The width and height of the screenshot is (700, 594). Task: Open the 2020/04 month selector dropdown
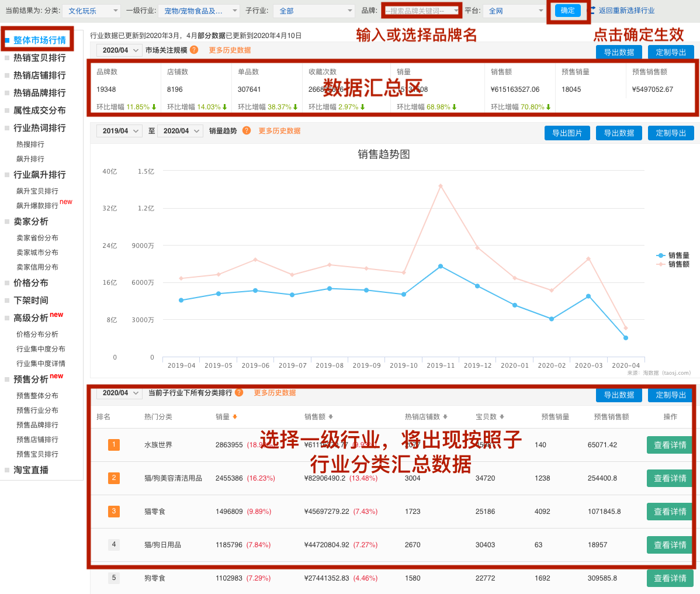pyautogui.click(x=119, y=50)
